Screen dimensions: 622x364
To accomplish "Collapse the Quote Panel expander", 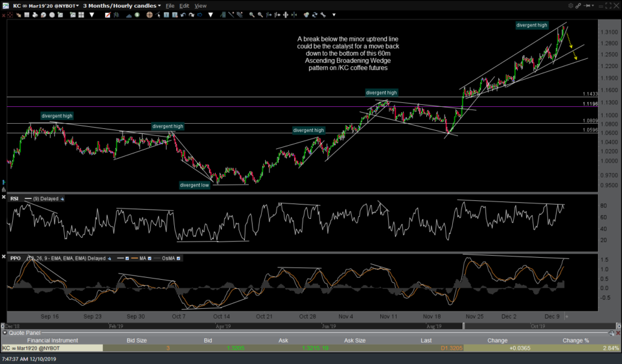I will tap(5, 332).
